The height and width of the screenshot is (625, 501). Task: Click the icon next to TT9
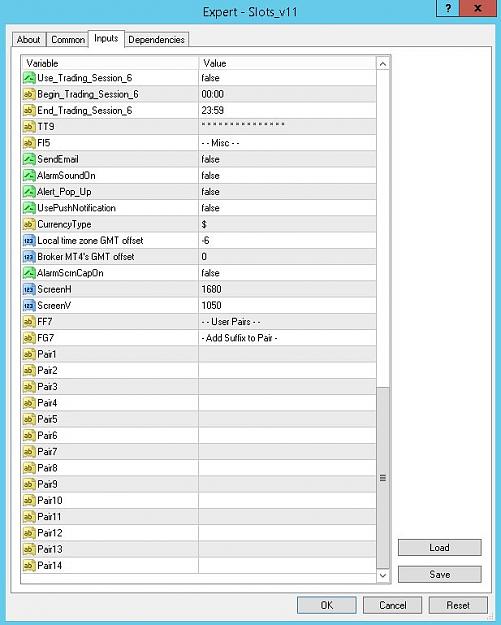coord(29,127)
